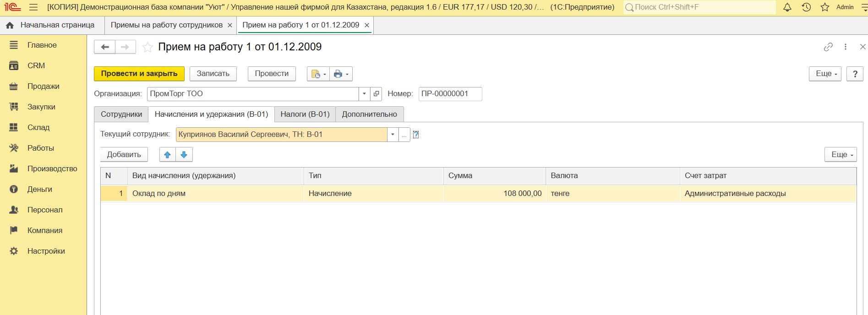Open the table's Еще menu
The height and width of the screenshot is (315, 868).
[841, 155]
